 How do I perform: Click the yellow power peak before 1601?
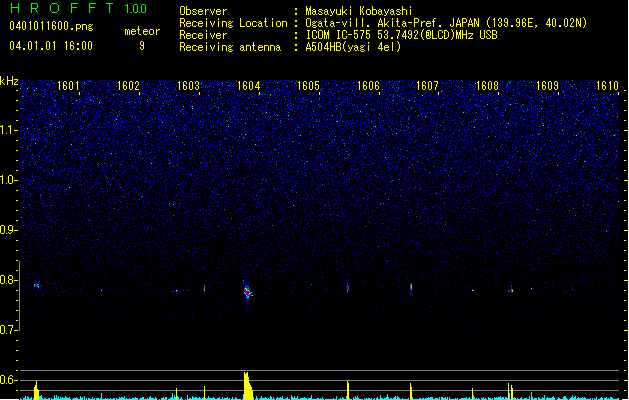pyautogui.click(x=37, y=390)
